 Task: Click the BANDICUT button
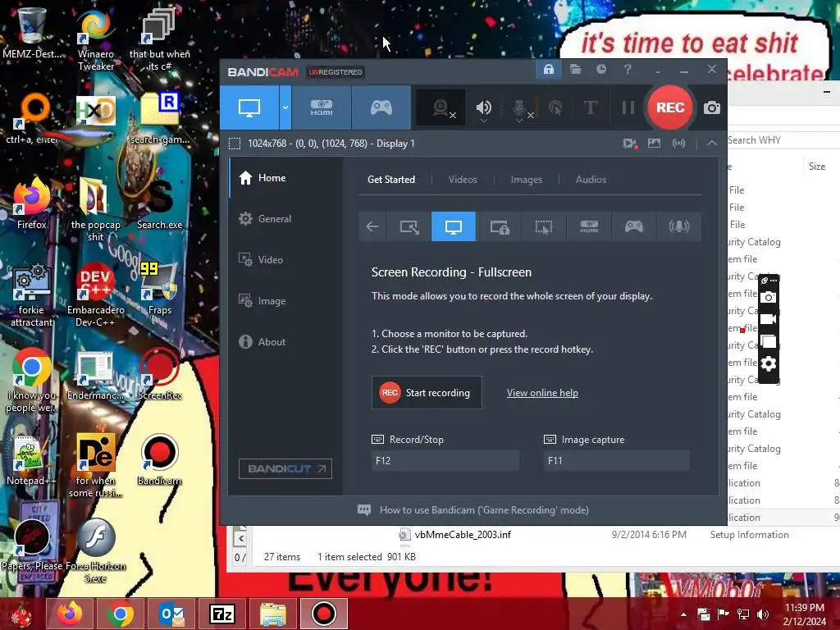pyautogui.click(x=285, y=468)
